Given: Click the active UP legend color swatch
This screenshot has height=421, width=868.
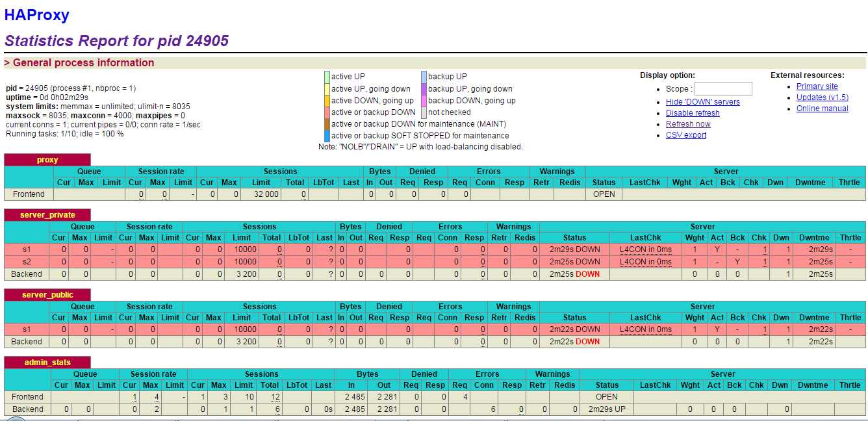Looking at the screenshot, I should pos(327,77).
